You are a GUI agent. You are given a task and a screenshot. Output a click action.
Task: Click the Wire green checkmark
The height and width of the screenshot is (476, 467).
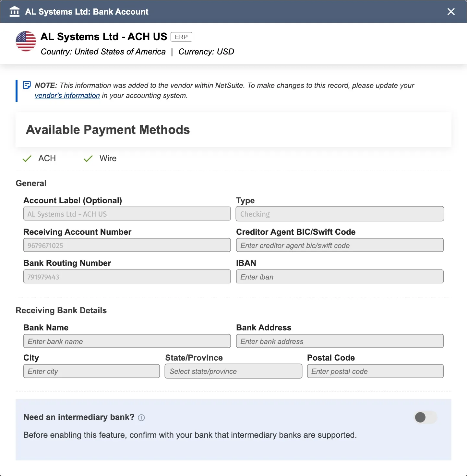click(88, 159)
